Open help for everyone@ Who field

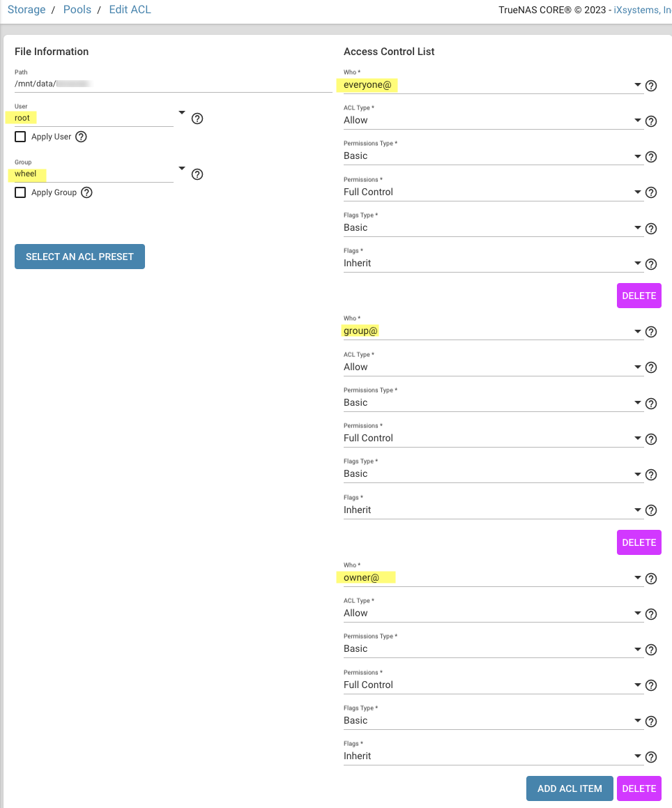tap(651, 86)
